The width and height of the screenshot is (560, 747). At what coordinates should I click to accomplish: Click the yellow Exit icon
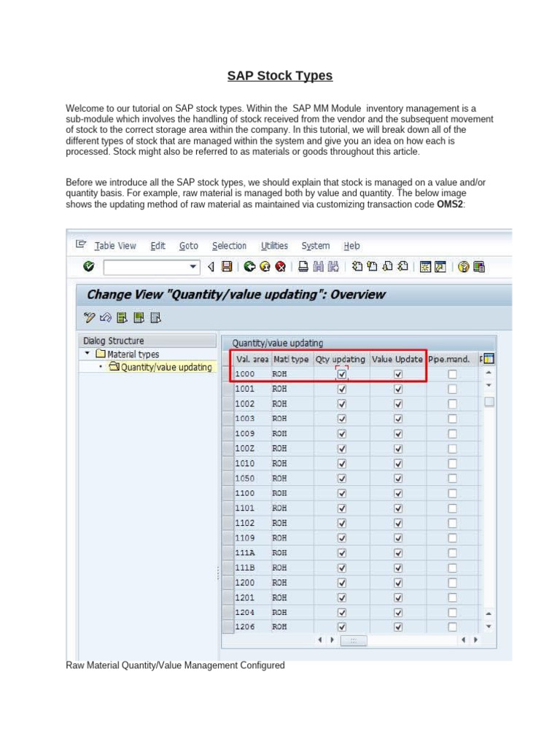pos(265,266)
